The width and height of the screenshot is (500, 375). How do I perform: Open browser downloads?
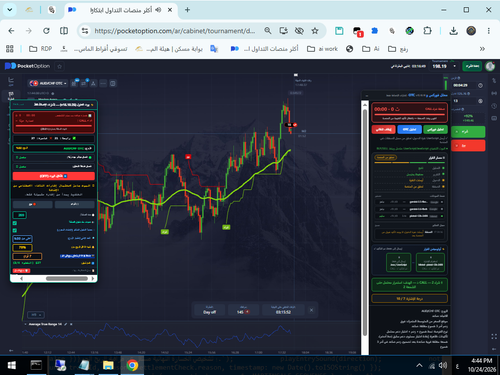click(453, 31)
